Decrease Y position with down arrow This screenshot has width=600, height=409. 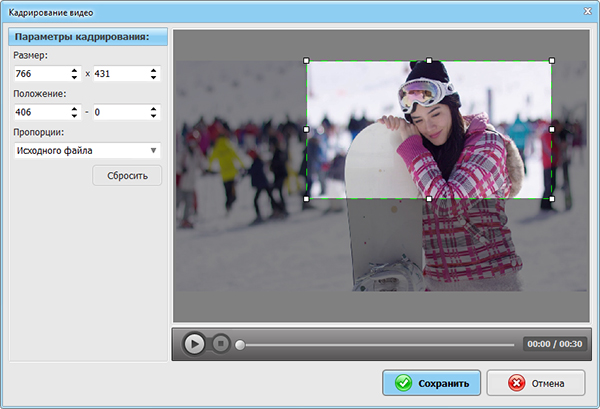point(153,116)
